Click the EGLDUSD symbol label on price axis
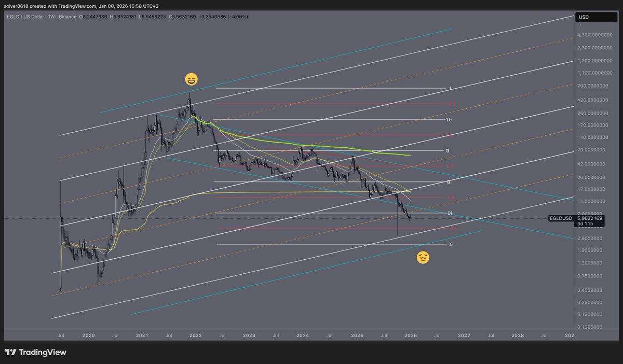The width and height of the screenshot is (623, 364). click(561, 219)
